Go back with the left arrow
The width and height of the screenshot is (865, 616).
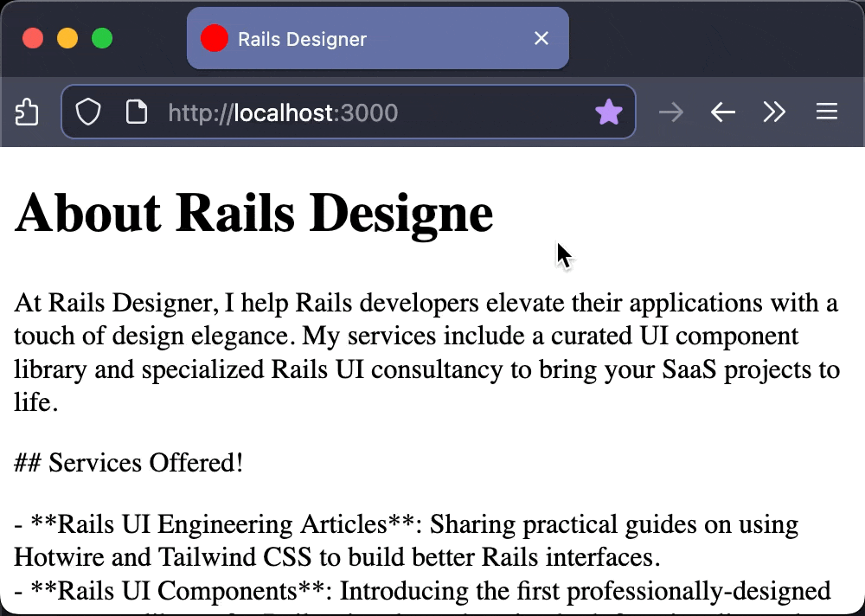[x=722, y=112]
